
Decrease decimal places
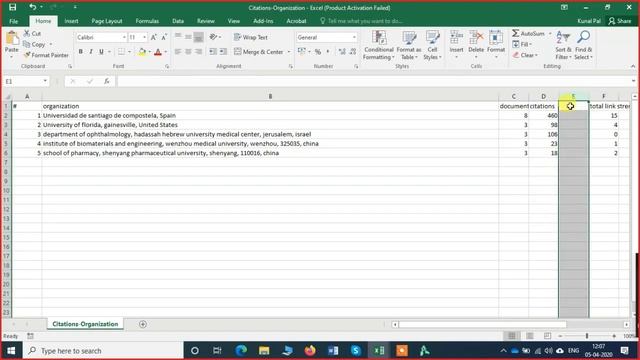coord(353,52)
